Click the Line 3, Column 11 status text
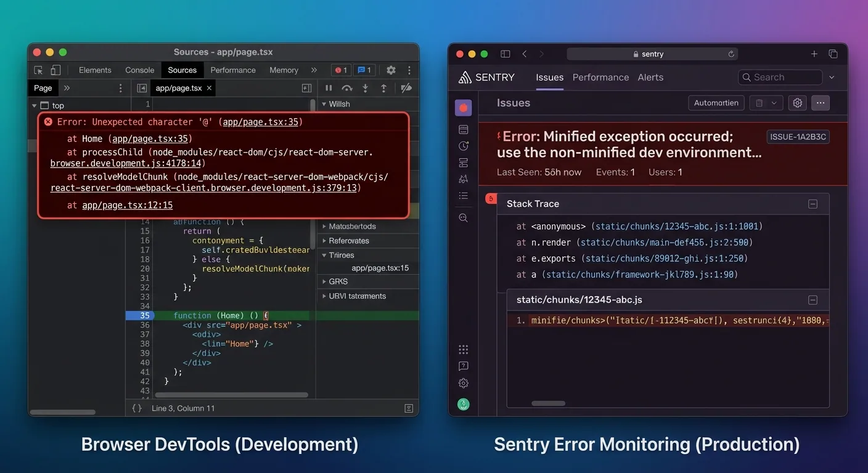The width and height of the screenshot is (868, 473). (183, 408)
